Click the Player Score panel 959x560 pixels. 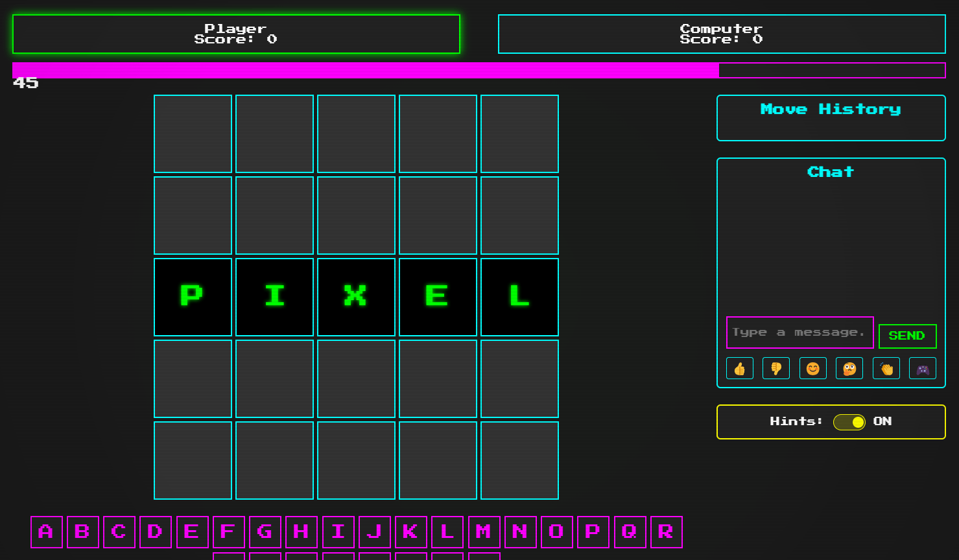236,34
